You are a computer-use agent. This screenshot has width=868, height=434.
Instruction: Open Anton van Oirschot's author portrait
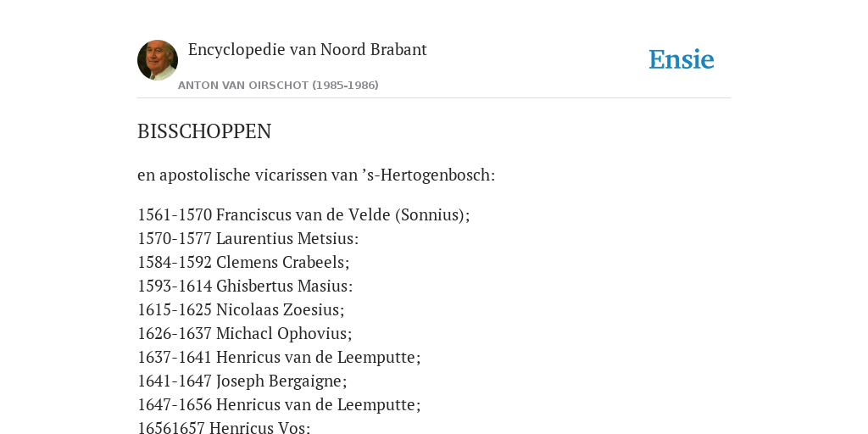[158, 60]
